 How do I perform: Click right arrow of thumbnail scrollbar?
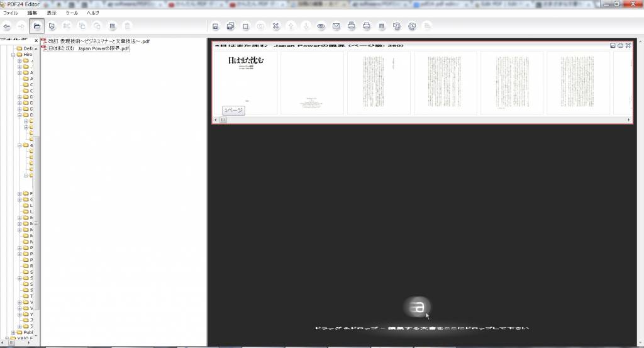coord(629,120)
